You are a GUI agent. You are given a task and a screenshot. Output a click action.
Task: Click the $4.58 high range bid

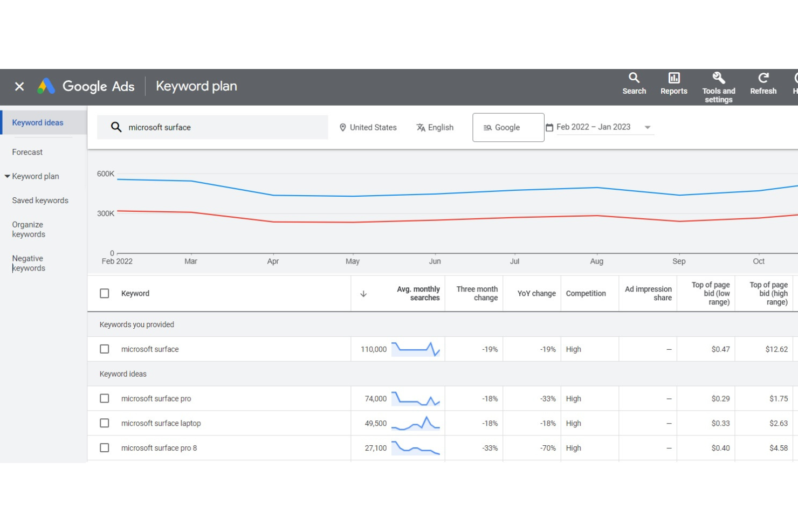[x=779, y=448]
